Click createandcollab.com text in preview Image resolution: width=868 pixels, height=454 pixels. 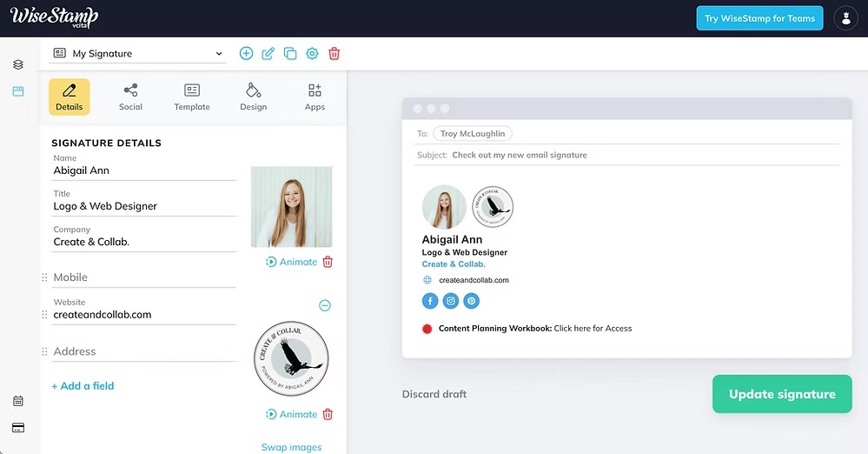click(x=474, y=280)
